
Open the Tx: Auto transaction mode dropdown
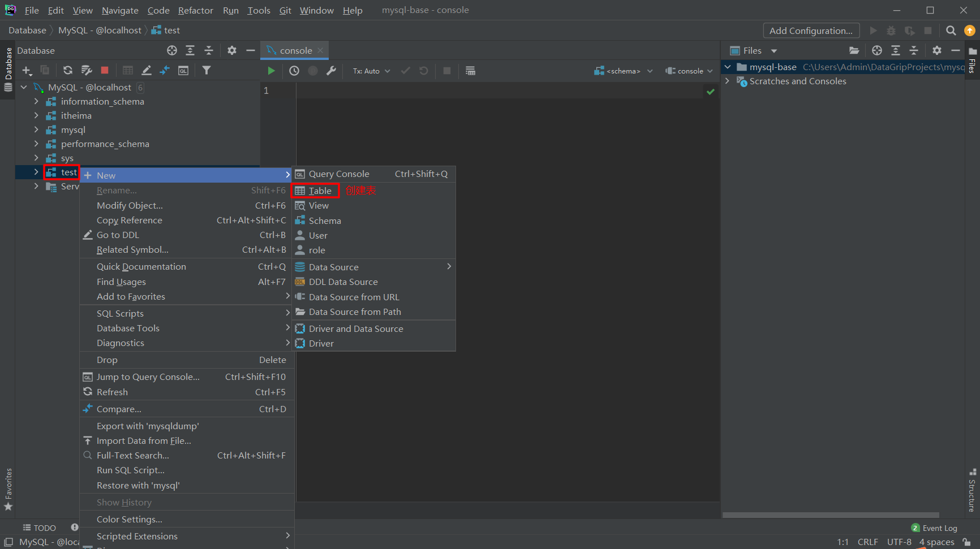(372, 71)
